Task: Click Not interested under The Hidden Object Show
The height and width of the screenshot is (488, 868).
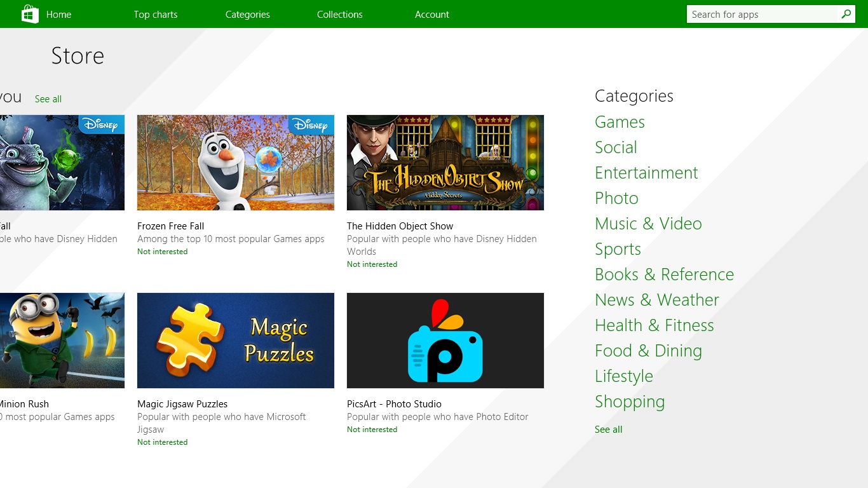Action: click(x=372, y=264)
